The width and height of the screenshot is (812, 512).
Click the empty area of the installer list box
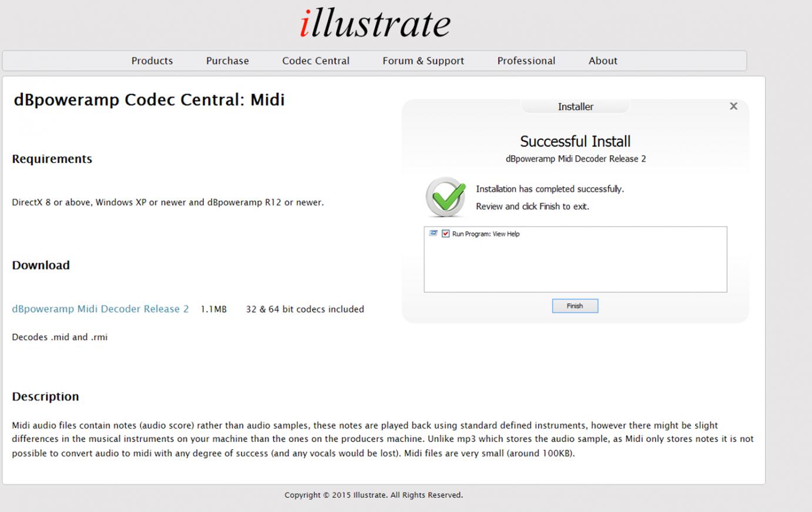[x=575, y=267]
